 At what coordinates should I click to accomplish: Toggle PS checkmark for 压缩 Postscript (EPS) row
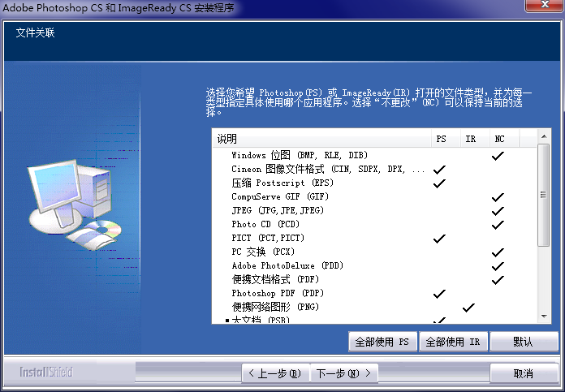coord(439,183)
